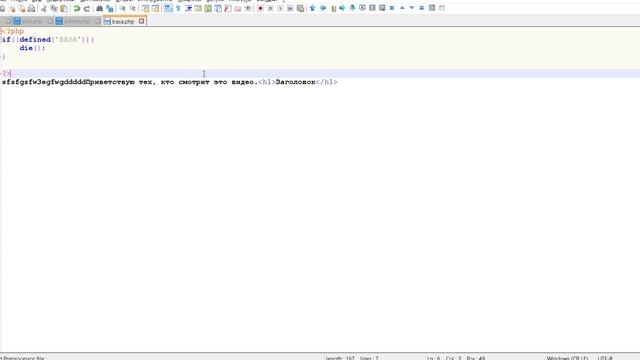Image resolution: width=640 pixels, height=360 pixels.
Task: Click Run Macro Multiple Times icon
Action: pos(290,8)
